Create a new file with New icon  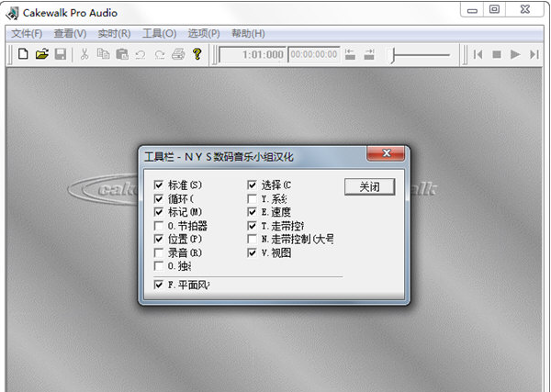[23, 54]
